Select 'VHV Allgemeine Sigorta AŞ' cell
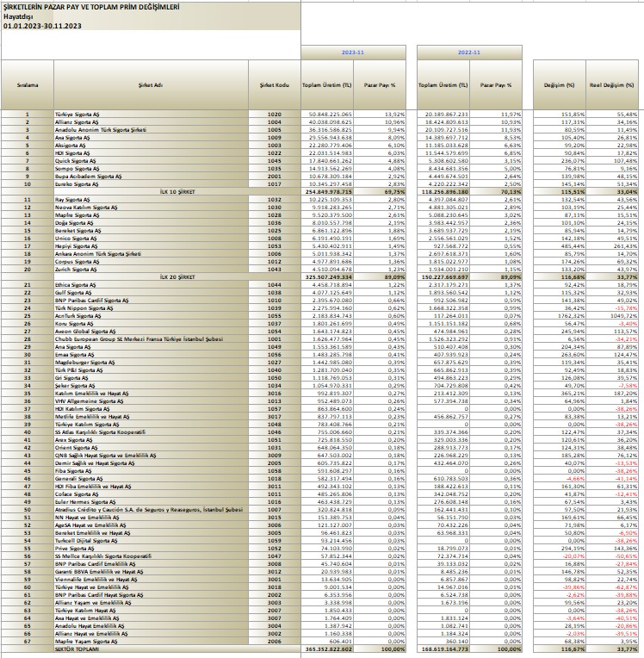 151,401
